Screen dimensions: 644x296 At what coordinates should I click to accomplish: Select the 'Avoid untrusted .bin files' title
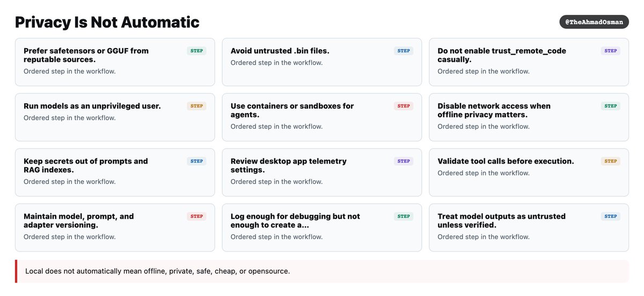point(280,51)
